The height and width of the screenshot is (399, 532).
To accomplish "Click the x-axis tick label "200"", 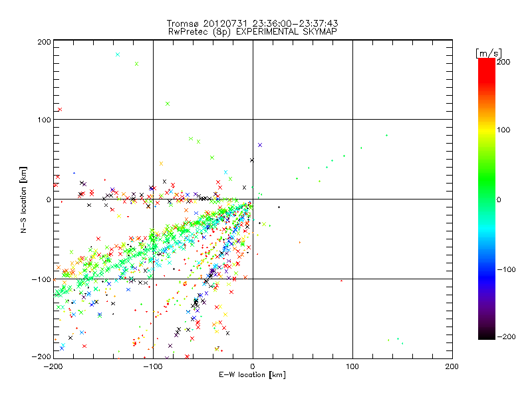I will pos(452,366).
